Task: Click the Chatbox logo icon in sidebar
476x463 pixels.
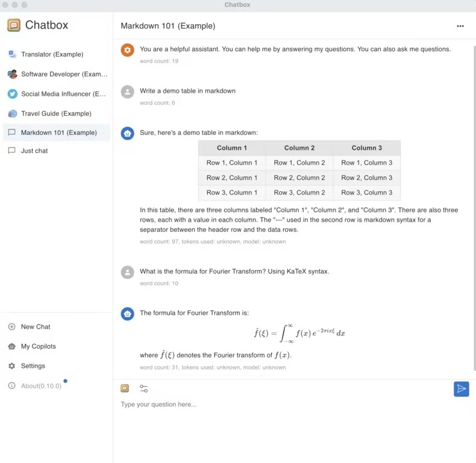Action: pos(14,25)
